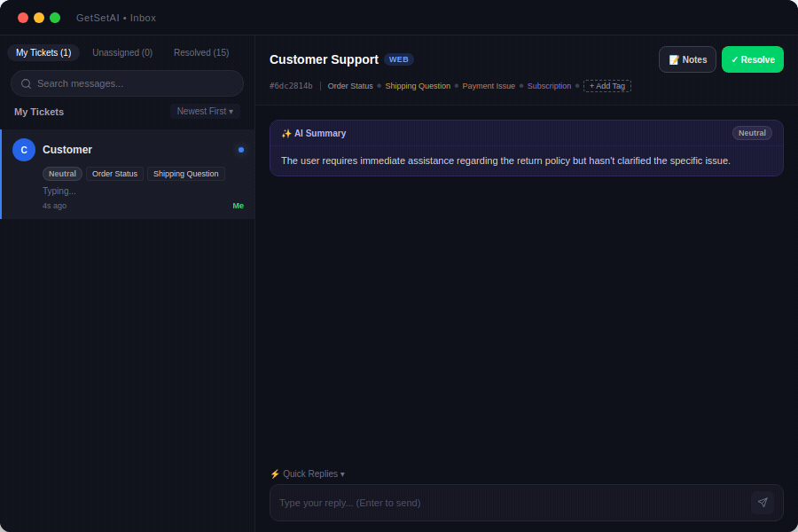Click the Me assignee label
798x532 pixels.
pos(239,206)
